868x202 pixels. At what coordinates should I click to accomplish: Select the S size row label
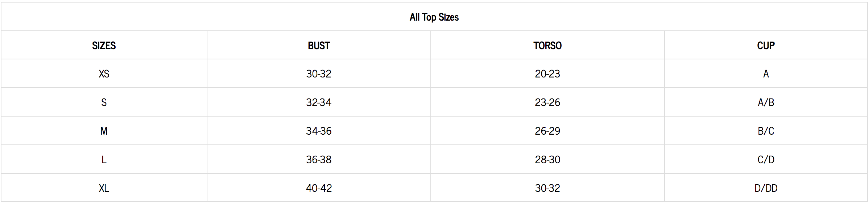pyautogui.click(x=104, y=102)
